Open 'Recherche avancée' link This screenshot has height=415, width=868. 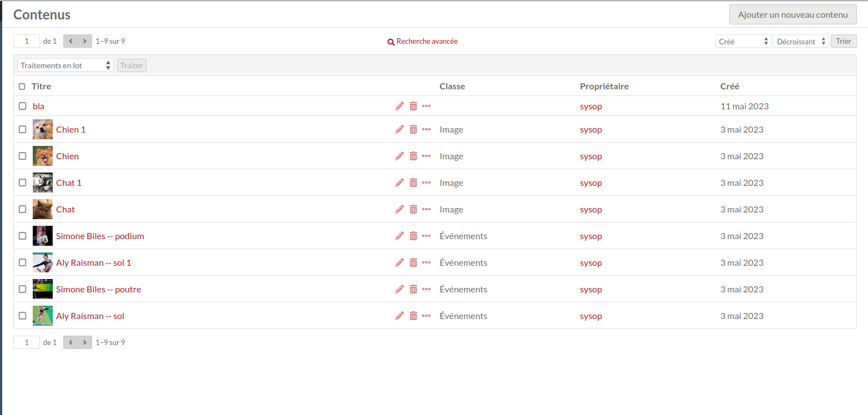tap(422, 42)
